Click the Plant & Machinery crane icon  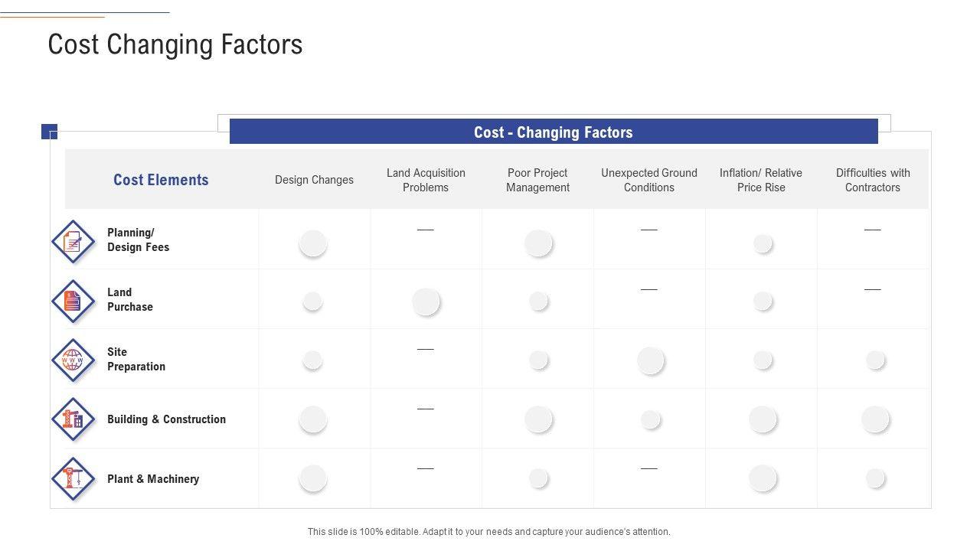(x=73, y=478)
